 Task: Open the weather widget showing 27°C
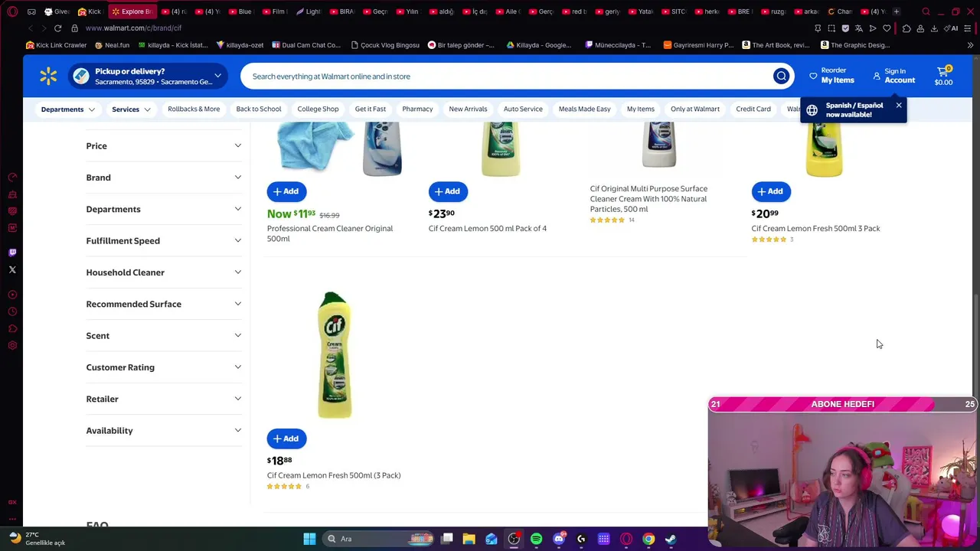click(x=38, y=539)
